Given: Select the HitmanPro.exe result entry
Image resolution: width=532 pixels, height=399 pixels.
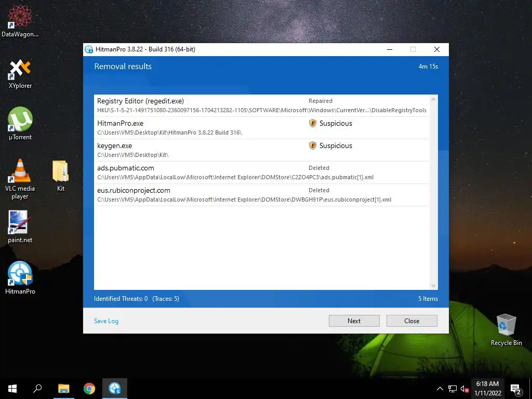Looking at the screenshot, I should (x=262, y=128).
